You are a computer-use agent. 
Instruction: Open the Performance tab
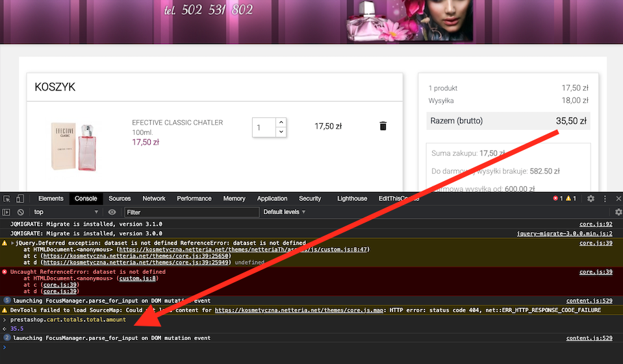point(194,199)
